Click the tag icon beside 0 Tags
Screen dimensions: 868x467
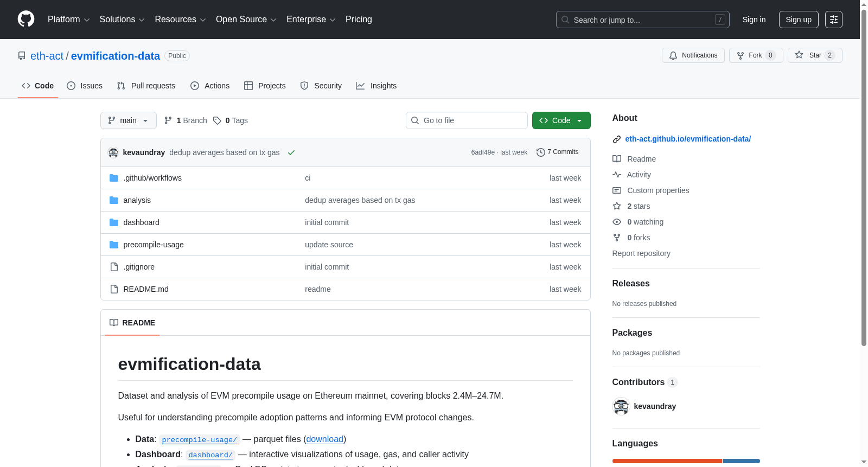(217, 120)
